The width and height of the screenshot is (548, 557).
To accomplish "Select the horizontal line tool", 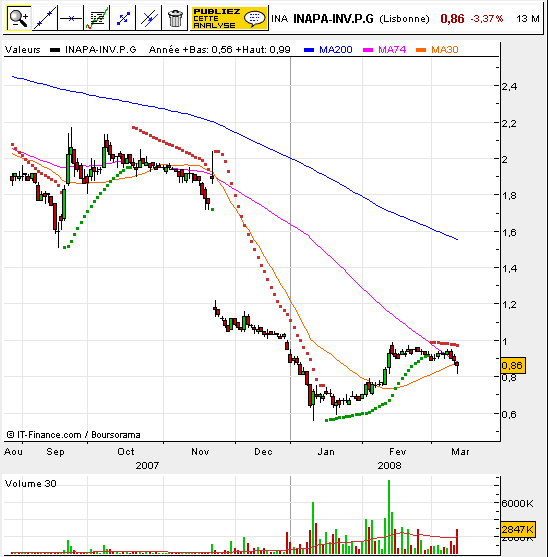I will tap(71, 18).
